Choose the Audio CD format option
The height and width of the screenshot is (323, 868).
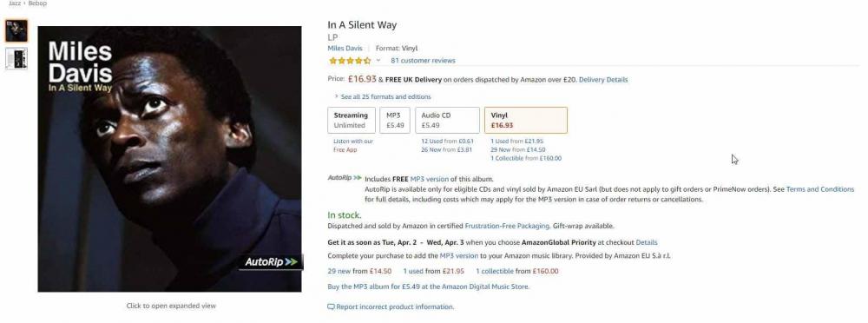coord(447,120)
